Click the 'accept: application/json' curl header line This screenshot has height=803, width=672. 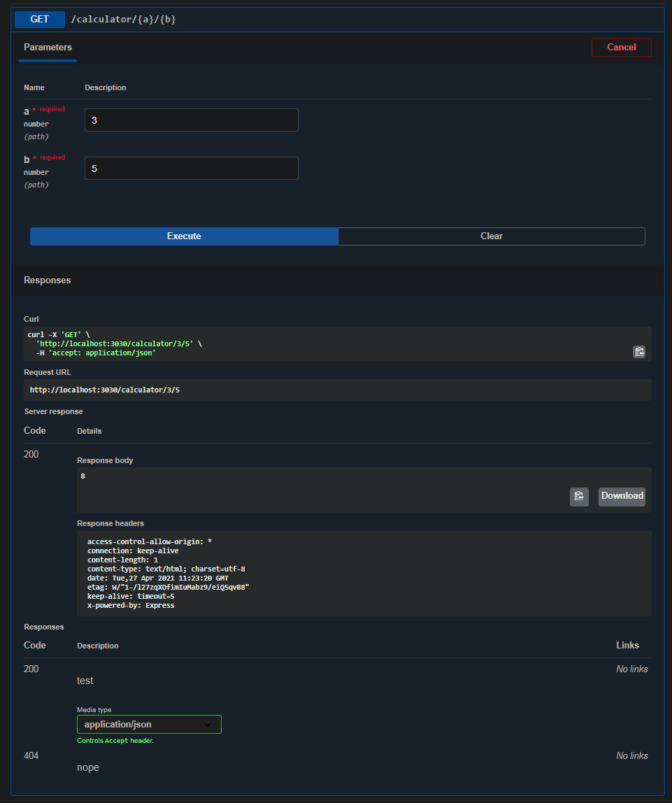pyautogui.click(x=96, y=353)
